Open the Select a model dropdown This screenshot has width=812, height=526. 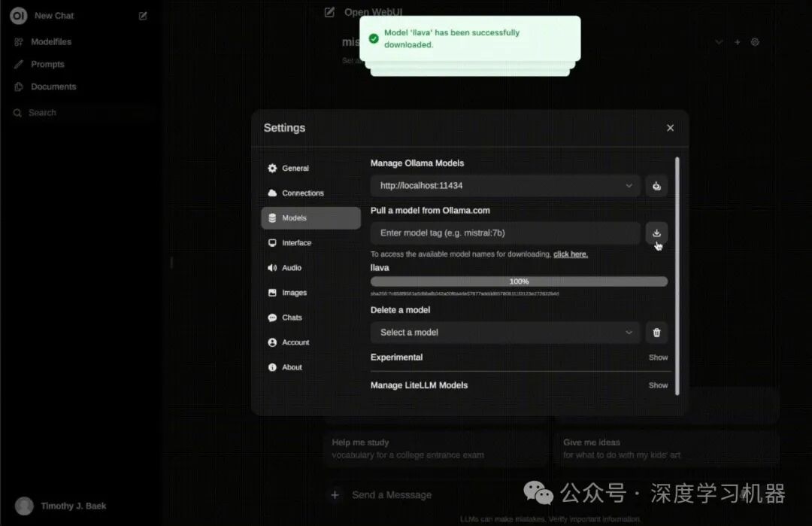tap(505, 332)
